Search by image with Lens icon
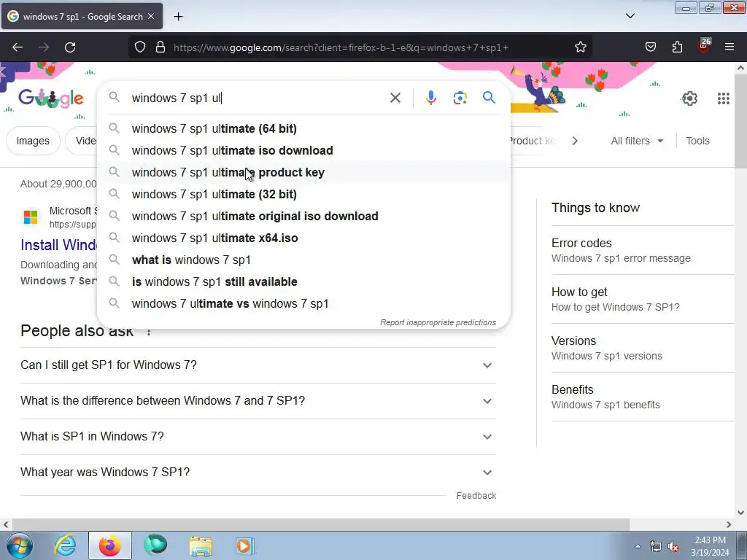This screenshot has width=747, height=560. 460,98
